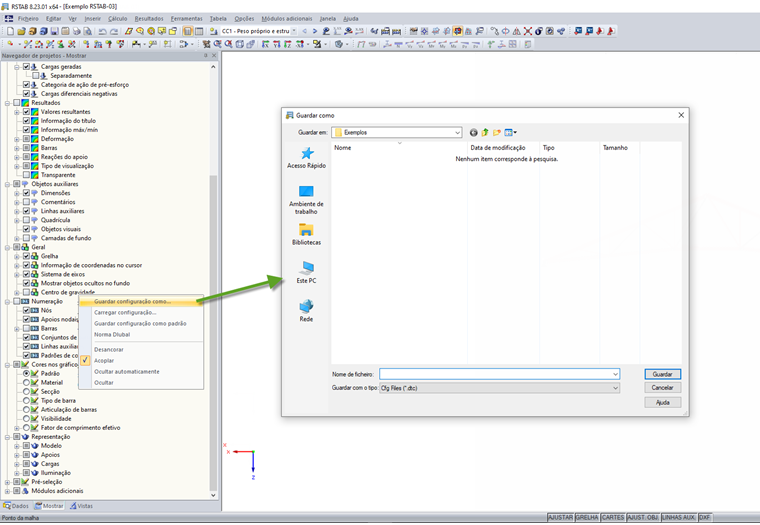Click the Save diskette toolbar icon
Screen dimensions: 760x525
[x=54, y=31]
